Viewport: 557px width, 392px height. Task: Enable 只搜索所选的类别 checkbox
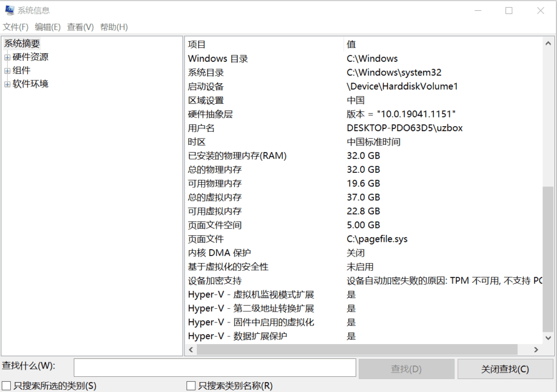[7, 385]
